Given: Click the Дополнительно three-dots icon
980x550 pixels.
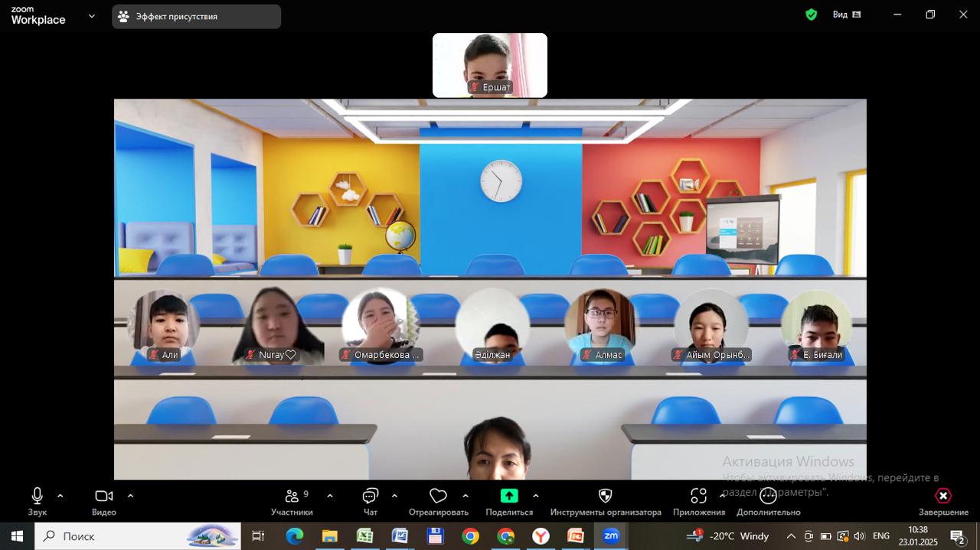Looking at the screenshot, I should click(768, 496).
